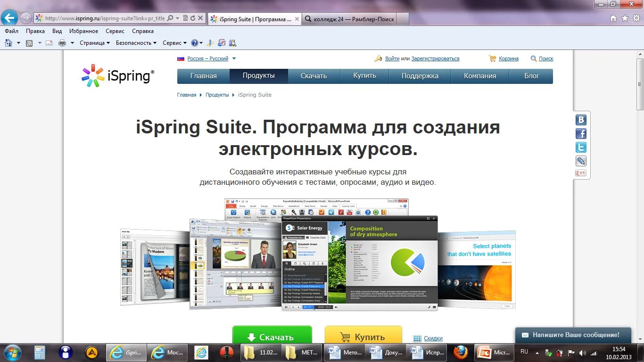The height and width of the screenshot is (362, 644).
Task: Click the RSS feeds icon
Action: point(29,43)
